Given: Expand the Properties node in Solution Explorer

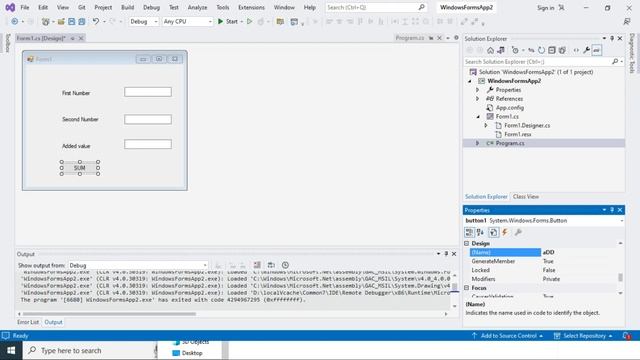Looking at the screenshot, I should coord(477,90).
